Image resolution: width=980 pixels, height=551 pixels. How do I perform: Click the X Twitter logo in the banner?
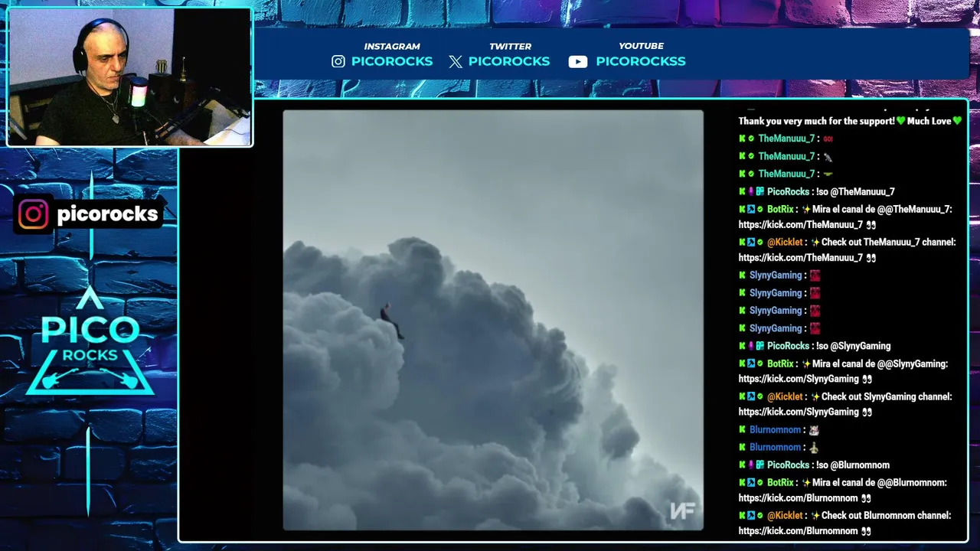456,62
